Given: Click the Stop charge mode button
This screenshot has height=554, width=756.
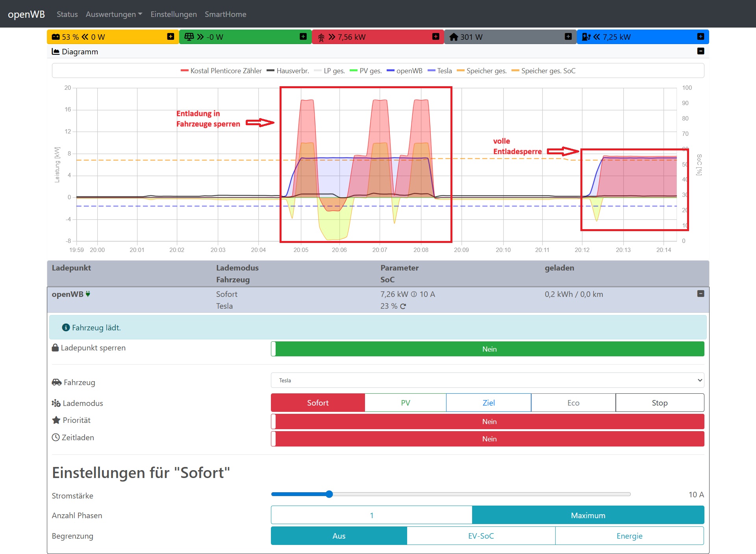Looking at the screenshot, I should point(660,403).
